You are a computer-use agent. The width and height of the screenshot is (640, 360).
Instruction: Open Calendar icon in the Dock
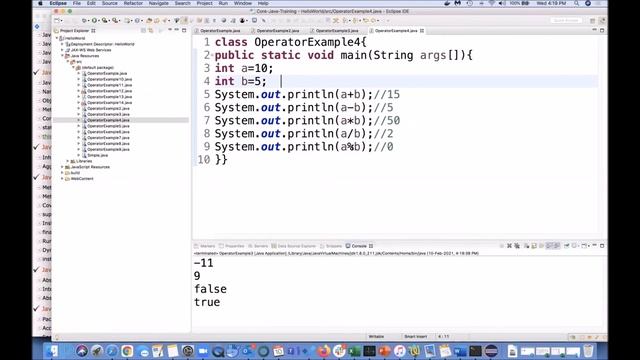pos(278,351)
